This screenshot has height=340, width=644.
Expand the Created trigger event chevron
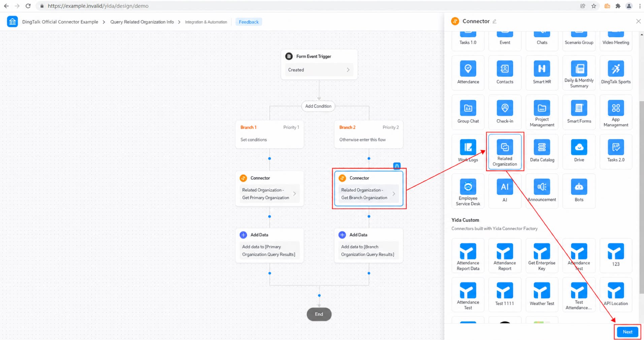[x=348, y=70]
